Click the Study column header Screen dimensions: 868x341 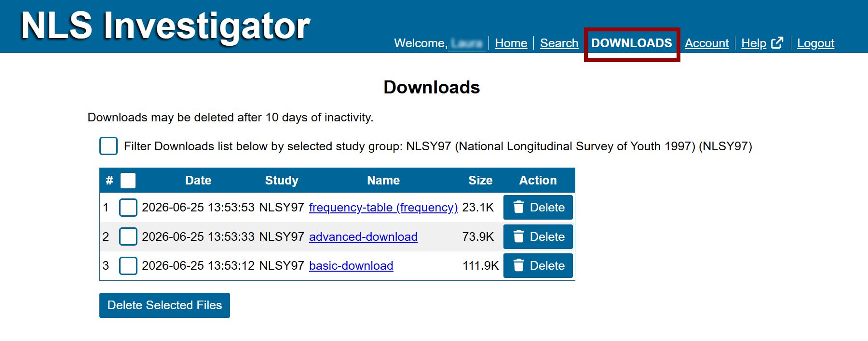point(282,181)
